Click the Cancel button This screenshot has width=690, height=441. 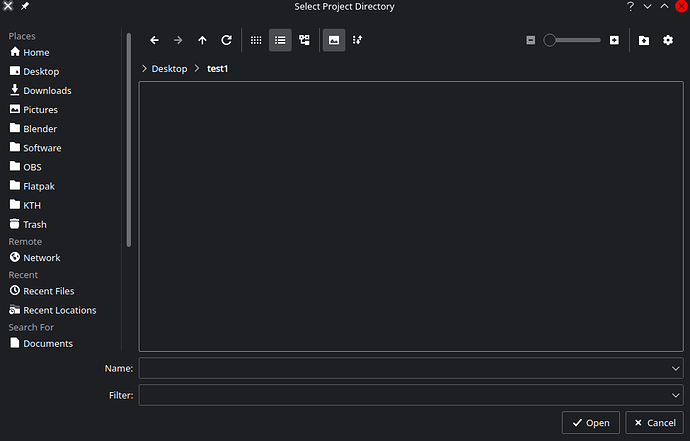654,423
